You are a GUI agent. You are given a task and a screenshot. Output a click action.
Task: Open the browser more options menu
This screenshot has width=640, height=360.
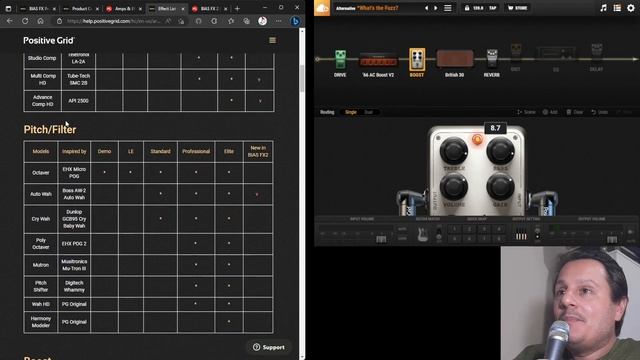tap(278, 21)
